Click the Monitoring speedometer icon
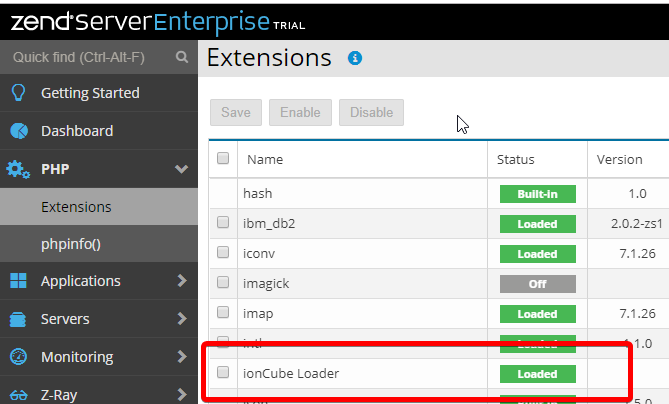Viewport: 669px width, 404px height. click(x=18, y=357)
